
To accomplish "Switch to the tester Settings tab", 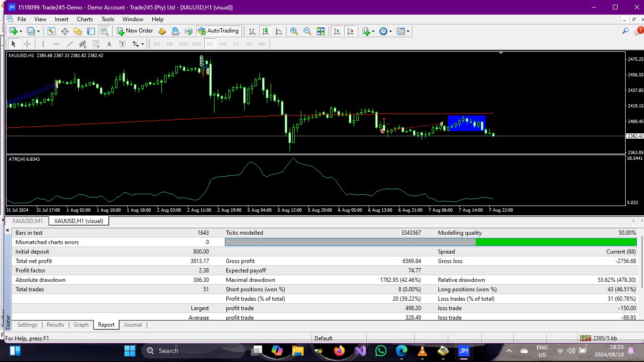I will point(27,325).
